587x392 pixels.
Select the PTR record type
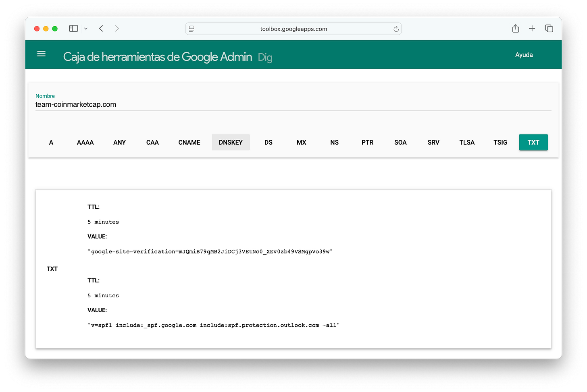click(x=368, y=142)
